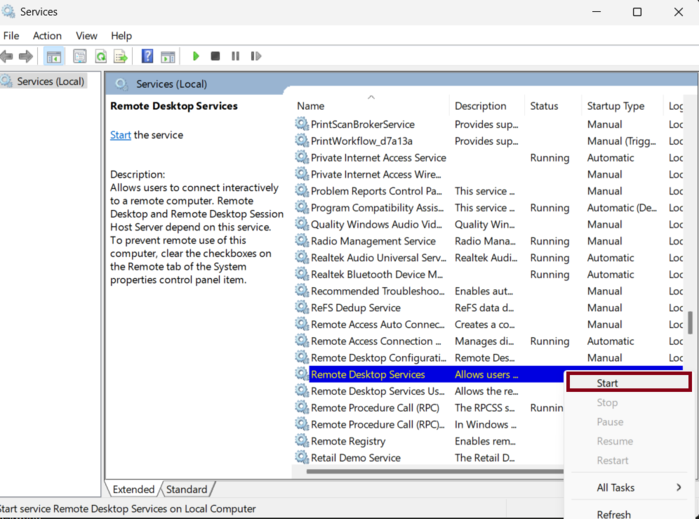The image size is (699, 519).
Task: Choose Start in the context menu
Action: click(x=607, y=383)
